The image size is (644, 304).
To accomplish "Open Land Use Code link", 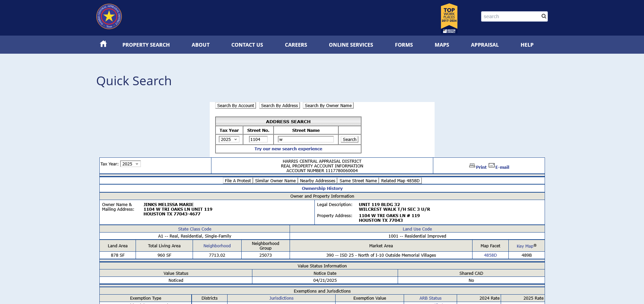I will (417, 229).
